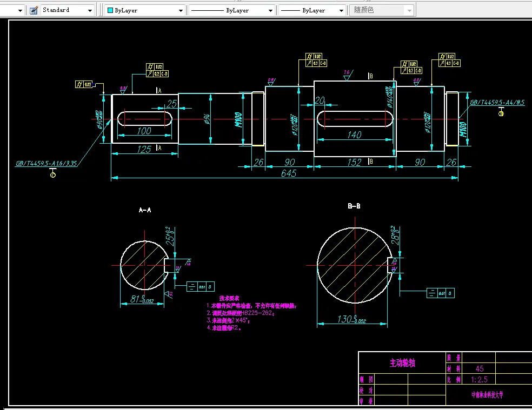Image resolution: width=532 pixels, height=410 pixels.
Task: Click the leftmost partially visible toolbar dropdown arrow
Action: (x=20, y=11)
